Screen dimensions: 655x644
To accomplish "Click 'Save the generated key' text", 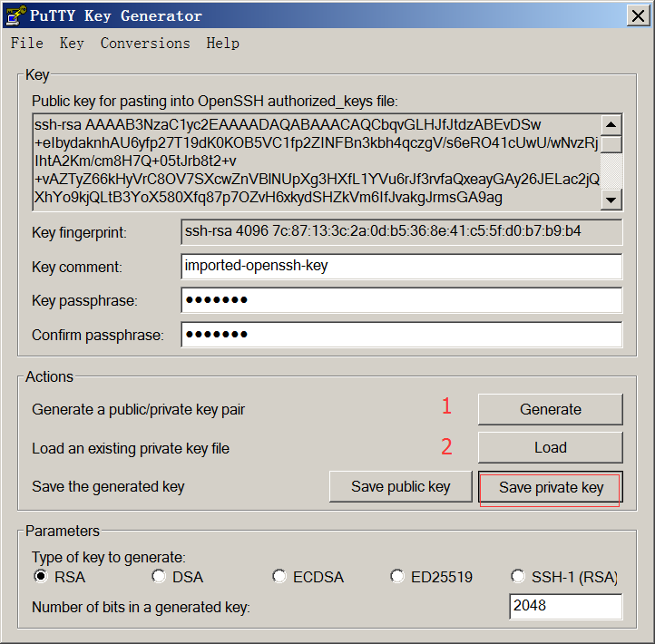I will pos(108,487).
